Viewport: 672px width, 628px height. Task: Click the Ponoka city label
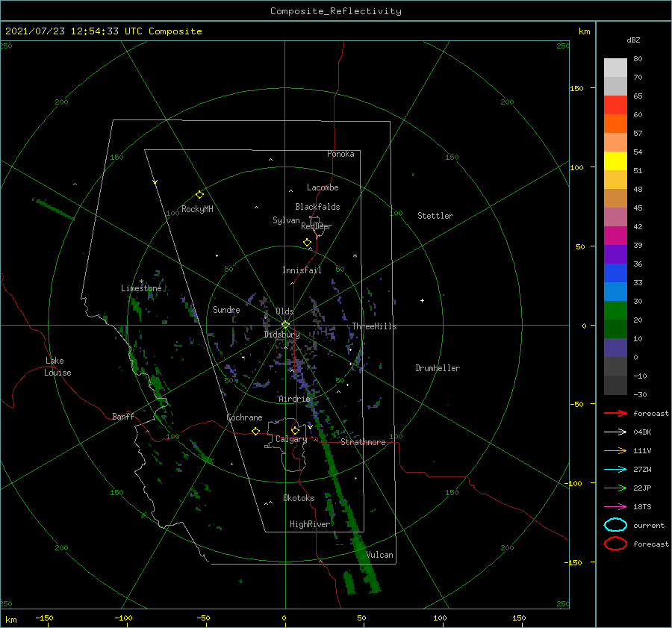coord(340,154)
